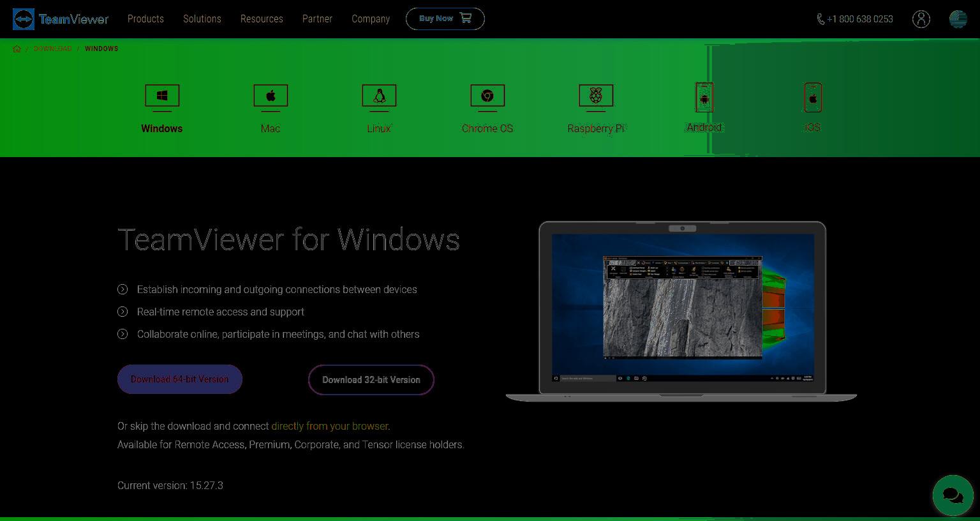The height and width of the screenshot is (521, 980).
Task: Open the Resources menu
Action: (x=262, y=19)
